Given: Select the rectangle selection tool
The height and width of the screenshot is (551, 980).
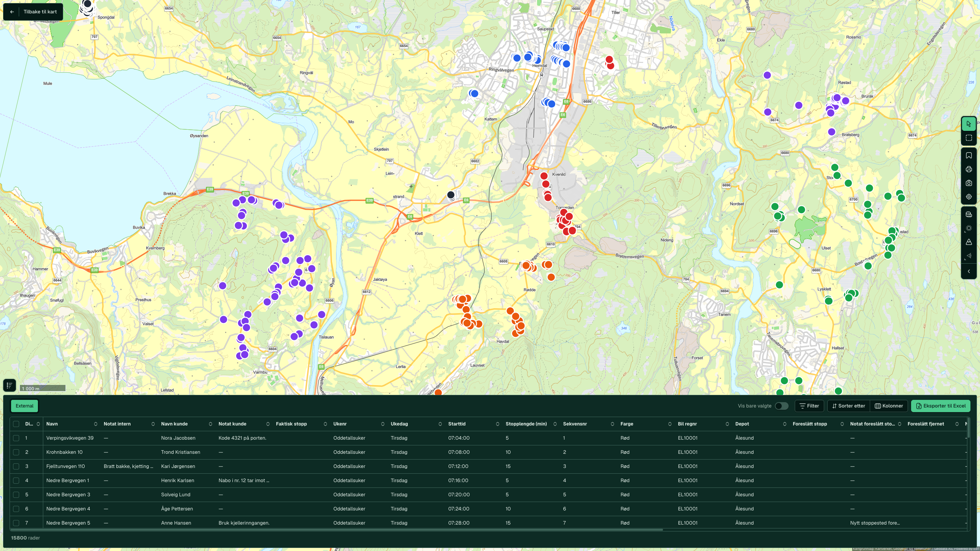Looking at the screenshot, I should [x=969, y=138].
